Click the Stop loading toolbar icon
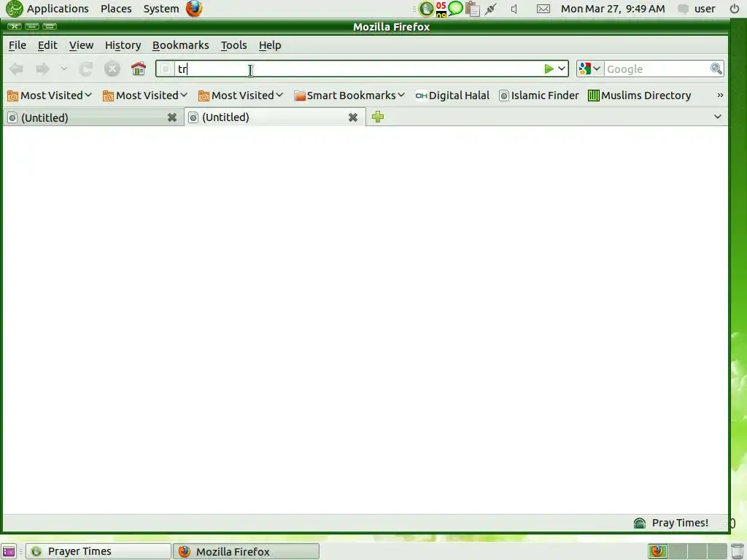 pyautogui.click(x=112, y=69)
